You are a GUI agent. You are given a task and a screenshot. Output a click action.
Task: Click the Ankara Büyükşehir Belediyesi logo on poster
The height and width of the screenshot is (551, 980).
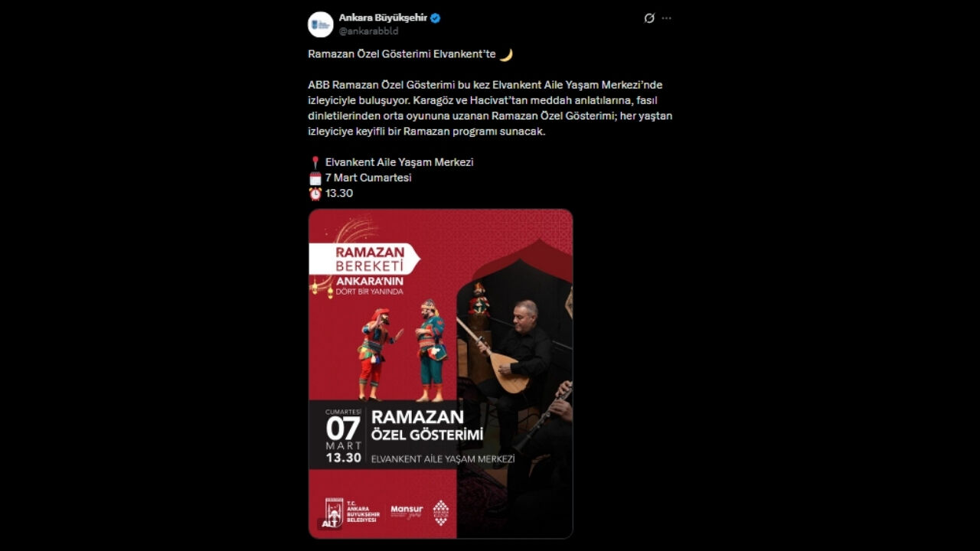[x=352, y=511]
